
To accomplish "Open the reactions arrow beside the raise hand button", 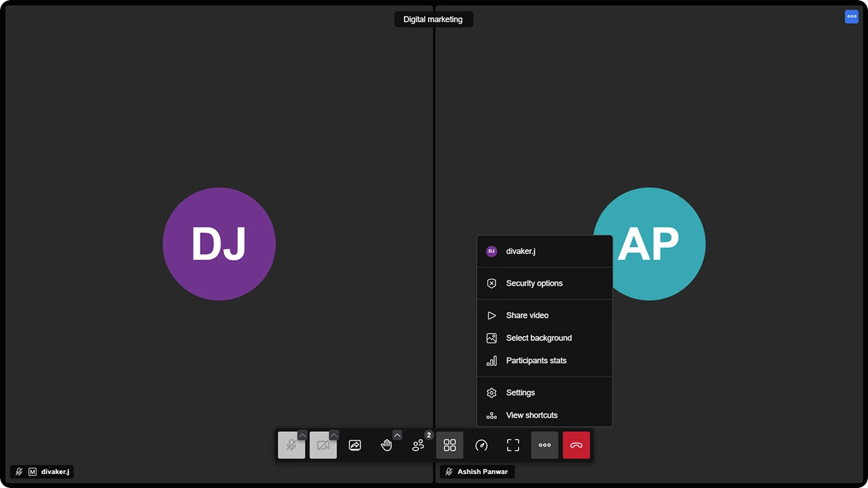I will point(397,435).
